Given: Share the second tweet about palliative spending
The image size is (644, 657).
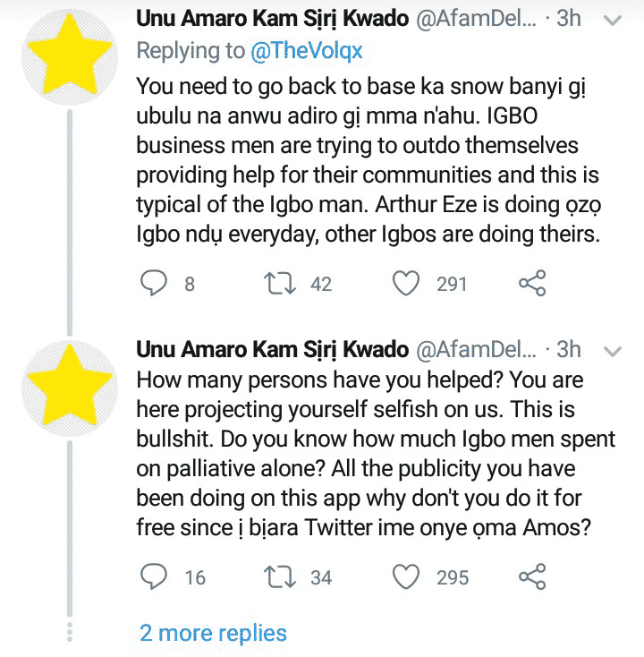Looking at the screenshot, I should coord(532,577).
